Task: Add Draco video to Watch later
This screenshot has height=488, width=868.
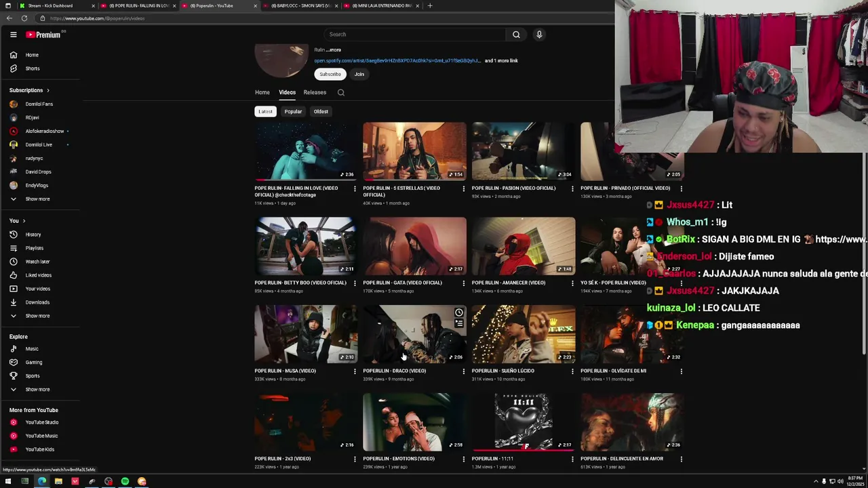Action: pyautogui.click(x=459, y=312)
